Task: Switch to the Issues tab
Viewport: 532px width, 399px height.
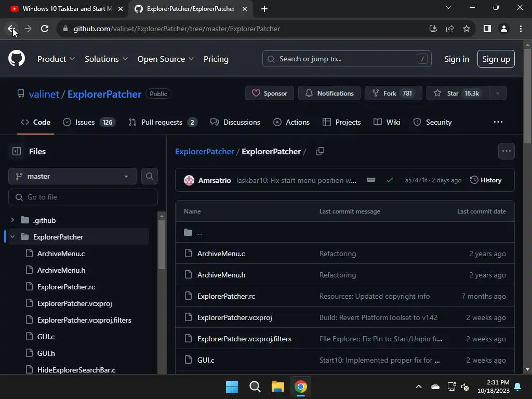Action: coord(89,122)
